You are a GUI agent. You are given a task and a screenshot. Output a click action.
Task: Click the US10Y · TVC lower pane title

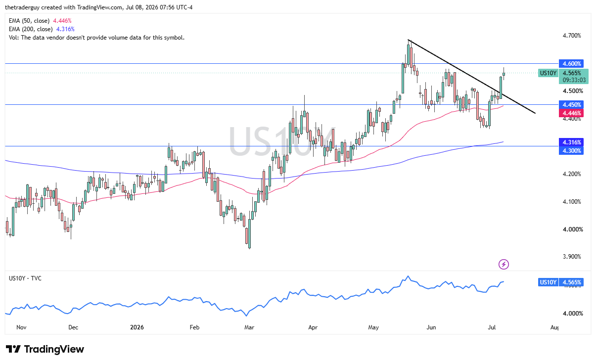pyautogui.click(x=25, y=278)
